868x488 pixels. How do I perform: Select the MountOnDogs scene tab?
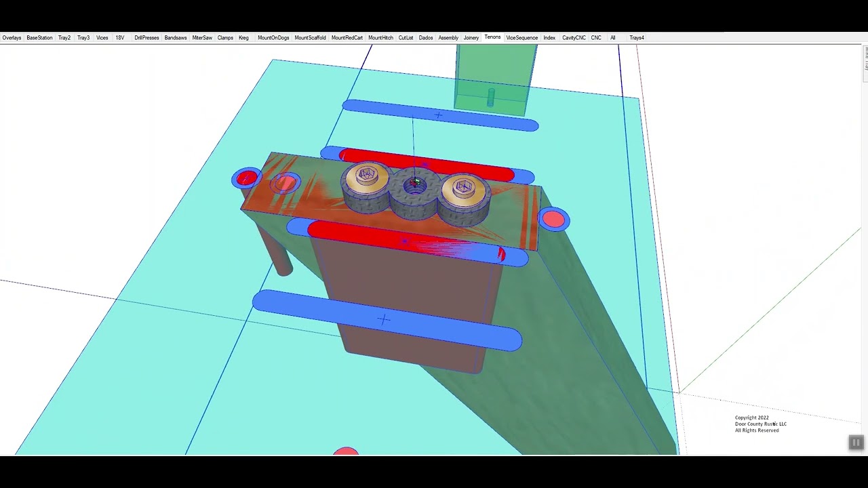273,38
